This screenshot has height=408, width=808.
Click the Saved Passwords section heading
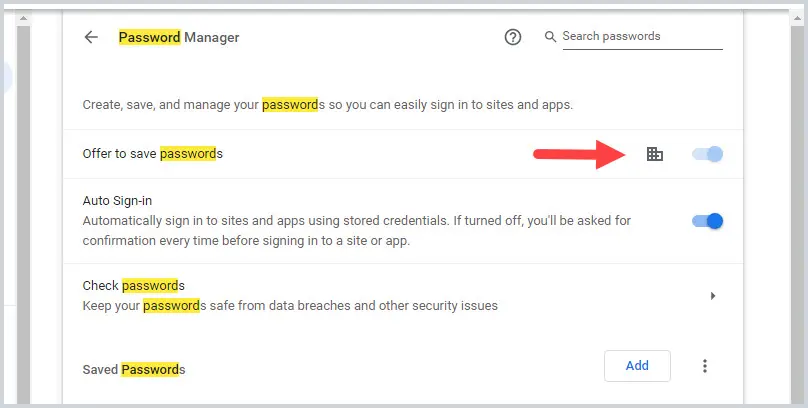click(134, 369)
